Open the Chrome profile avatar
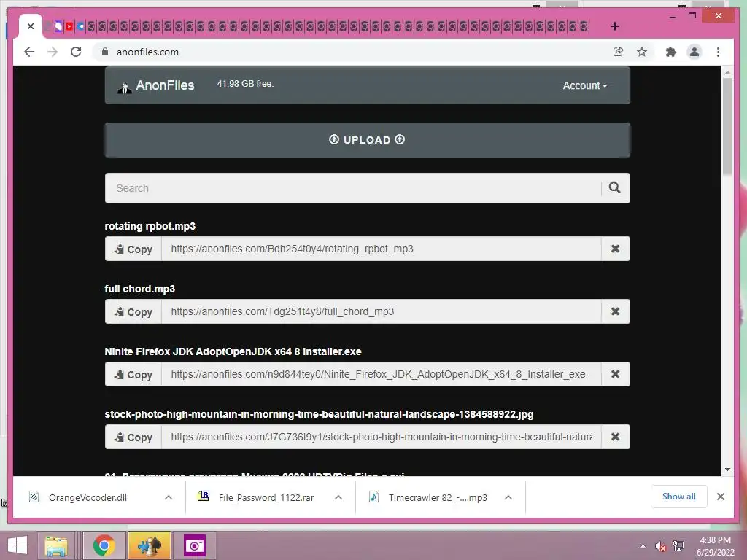This screenshot has width=747, height=560. click(x=694, y=52)
